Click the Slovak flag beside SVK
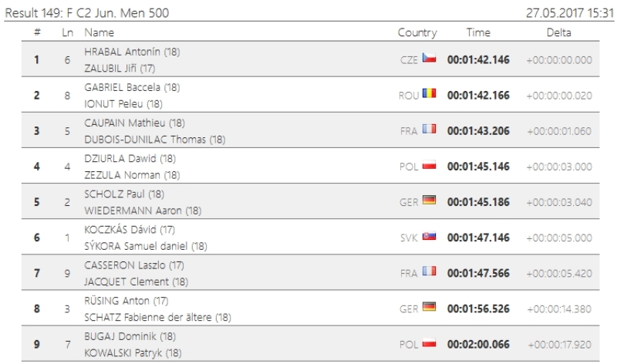 tap(429, 238)
